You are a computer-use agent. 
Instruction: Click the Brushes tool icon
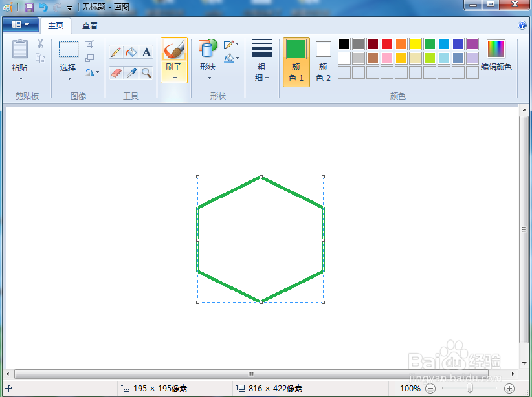pos(174,50)
